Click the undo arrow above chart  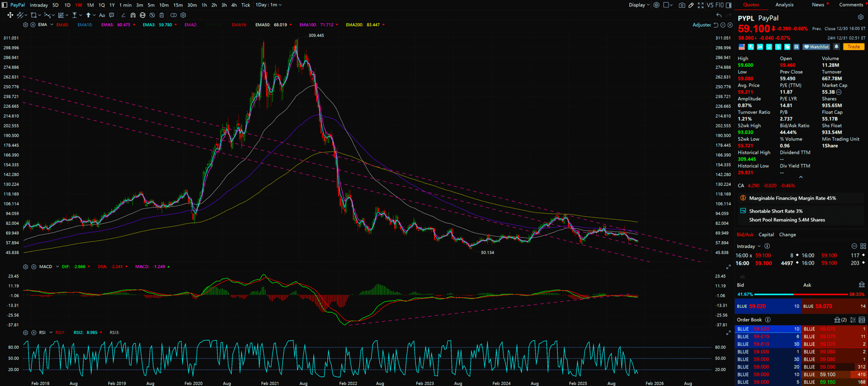719,15
